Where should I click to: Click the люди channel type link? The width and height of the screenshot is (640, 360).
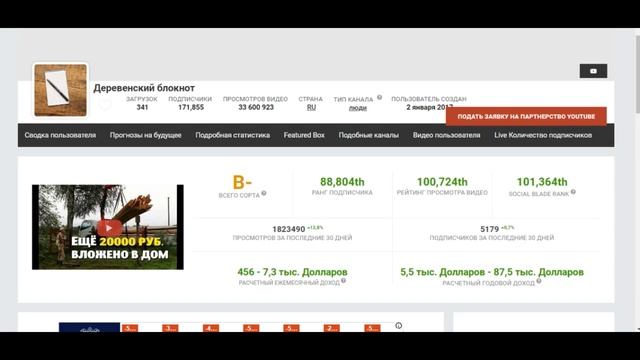coord(358,108)
